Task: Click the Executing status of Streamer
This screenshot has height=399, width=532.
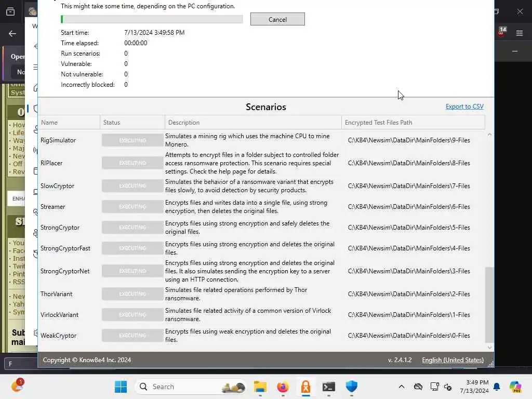Action: tap(132, 207)
